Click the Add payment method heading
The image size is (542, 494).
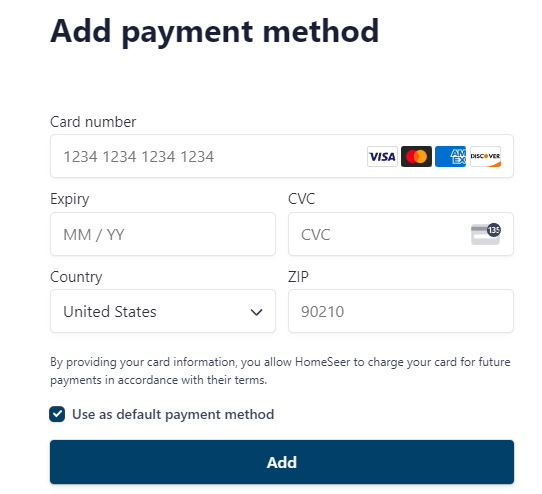(x=214, y=32)
